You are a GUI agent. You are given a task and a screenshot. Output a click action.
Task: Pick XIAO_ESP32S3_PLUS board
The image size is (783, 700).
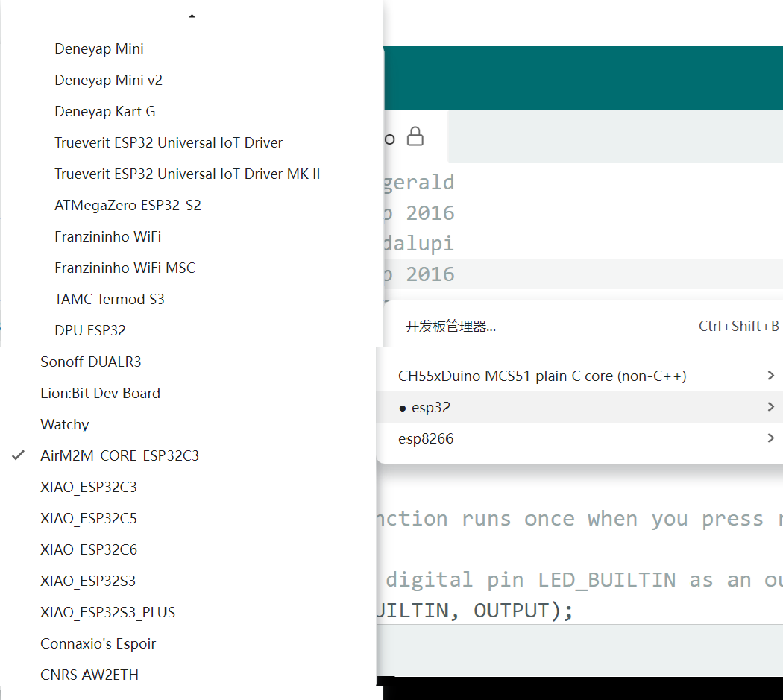coord(108,613)
